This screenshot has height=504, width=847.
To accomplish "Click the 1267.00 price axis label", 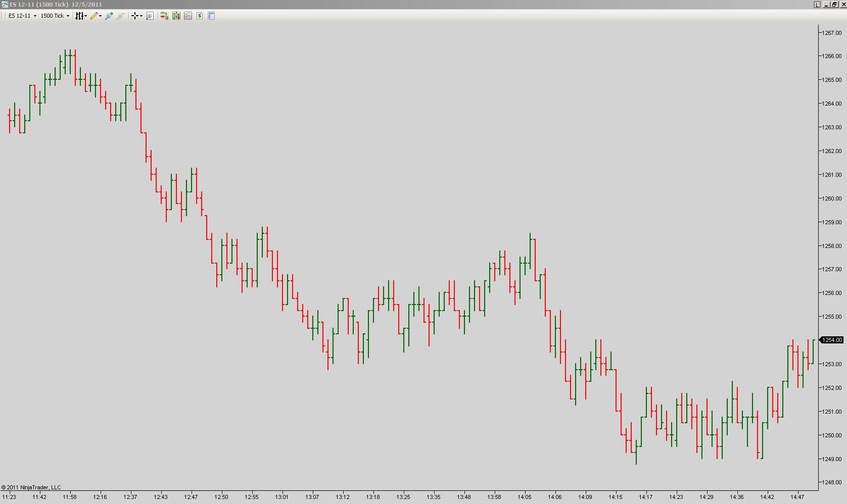I will coord(832,33).
